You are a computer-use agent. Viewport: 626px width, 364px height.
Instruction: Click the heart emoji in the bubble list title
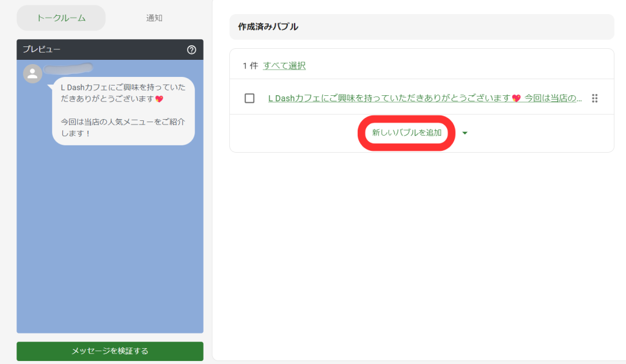516,98
